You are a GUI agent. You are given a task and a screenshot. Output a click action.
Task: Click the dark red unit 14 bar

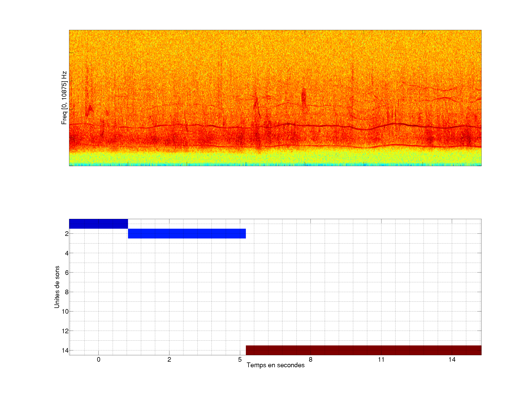tap(363, 350)
